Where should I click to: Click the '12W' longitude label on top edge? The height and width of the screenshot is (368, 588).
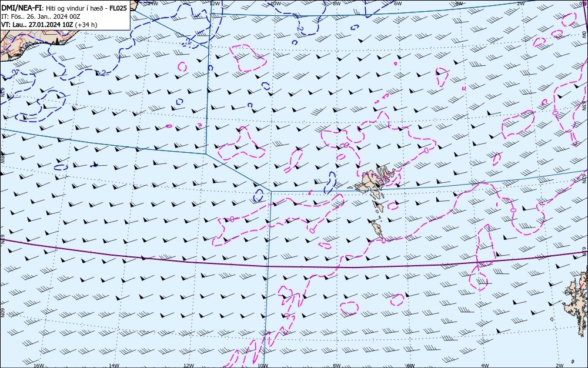[x=215, y=4]
